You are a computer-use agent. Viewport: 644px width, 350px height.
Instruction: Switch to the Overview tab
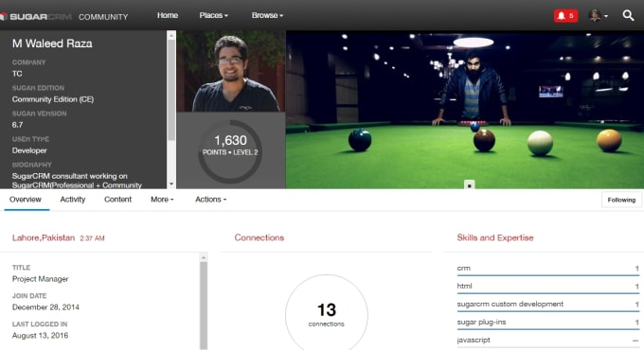[26, 200]
